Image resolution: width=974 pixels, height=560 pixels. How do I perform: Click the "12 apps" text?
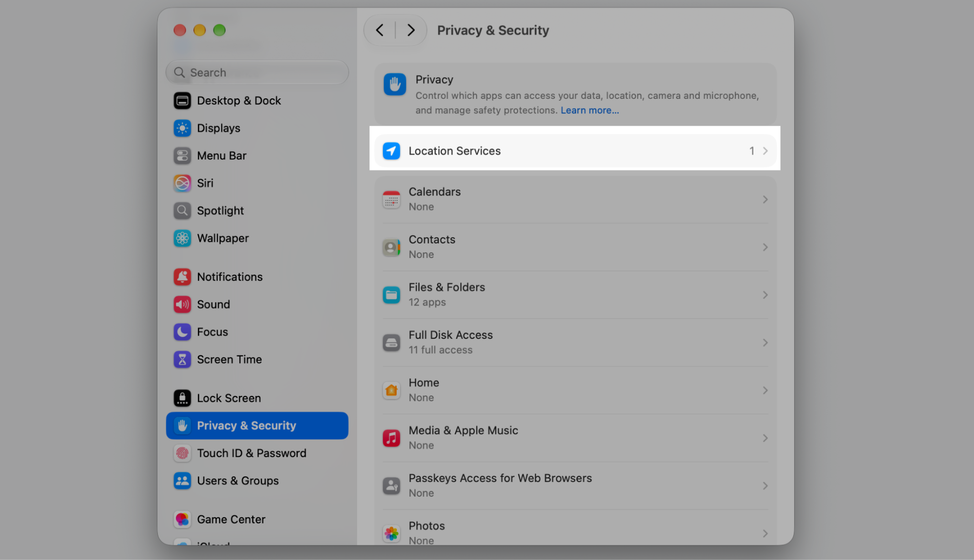427,302
